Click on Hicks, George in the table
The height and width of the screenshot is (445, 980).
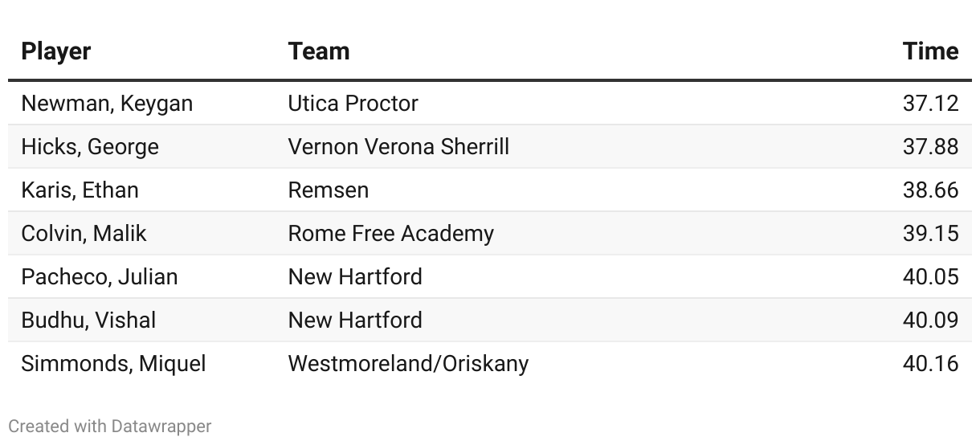(90, 147)
